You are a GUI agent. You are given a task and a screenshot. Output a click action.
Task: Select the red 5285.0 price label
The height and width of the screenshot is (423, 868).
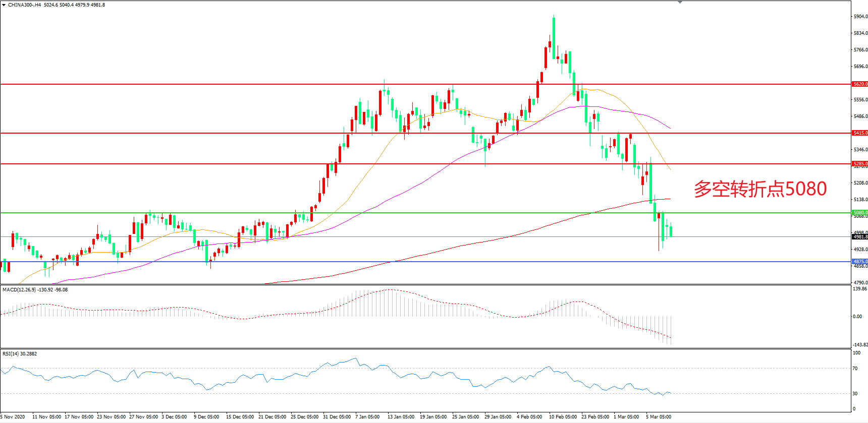860,164
